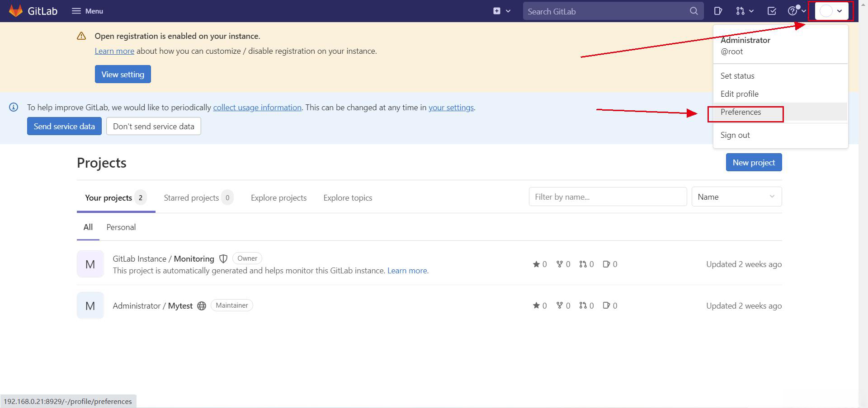The width and height of the screenshot is (868, 408).
Task: Switch to Your projects tab
Action: click(x=116, y=198)
